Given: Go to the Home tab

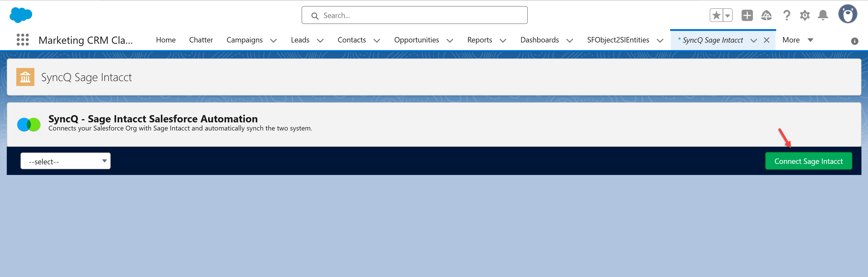Looking at the screenshot, I should [x=166, y=40].
